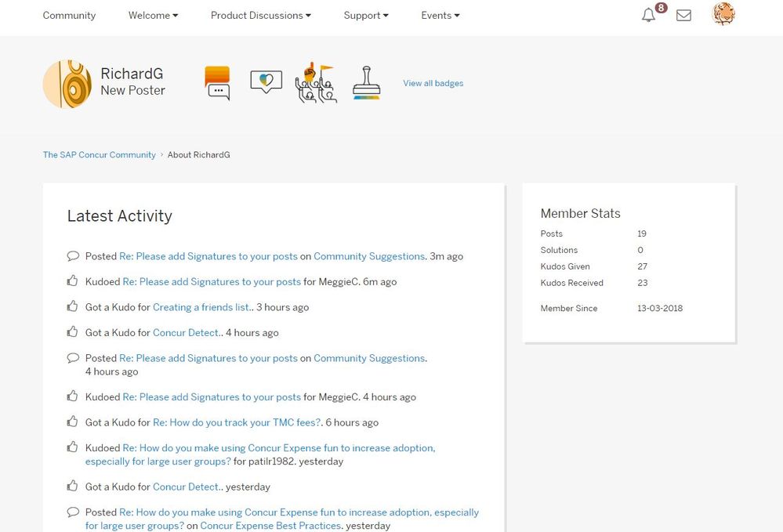The width and height of the screenshot is (783, 532).
Task: Expand the Product Discussions dropdown menu
Action: 261,16
